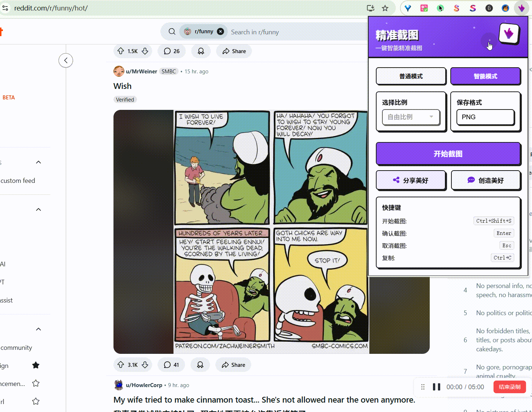Open the PNG save format selector
532x412 pixels.
click(485, 117)
